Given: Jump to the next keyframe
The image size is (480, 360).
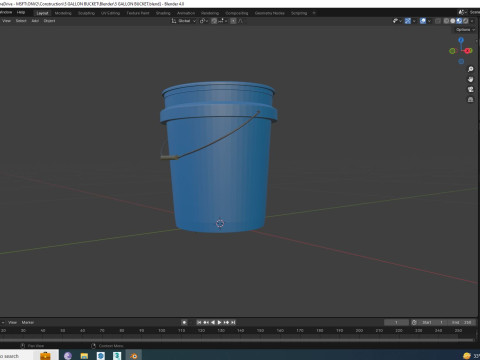Looking at the screenshot, I should tap(226, 322).
